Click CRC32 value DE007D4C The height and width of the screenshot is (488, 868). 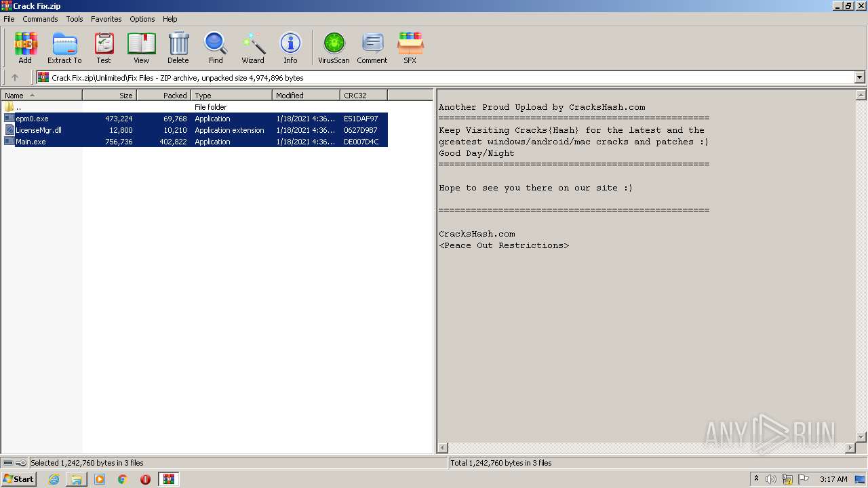361,142
